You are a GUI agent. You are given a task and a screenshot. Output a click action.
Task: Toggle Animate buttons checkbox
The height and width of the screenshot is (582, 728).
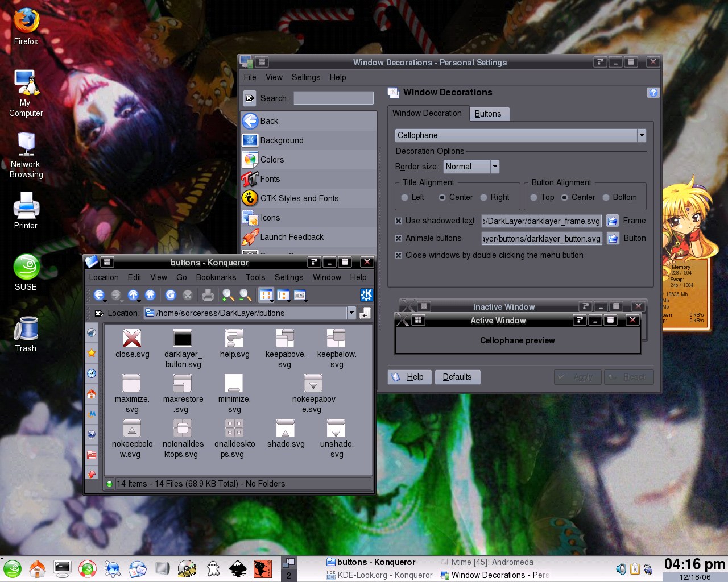click(x=398, y=238)
